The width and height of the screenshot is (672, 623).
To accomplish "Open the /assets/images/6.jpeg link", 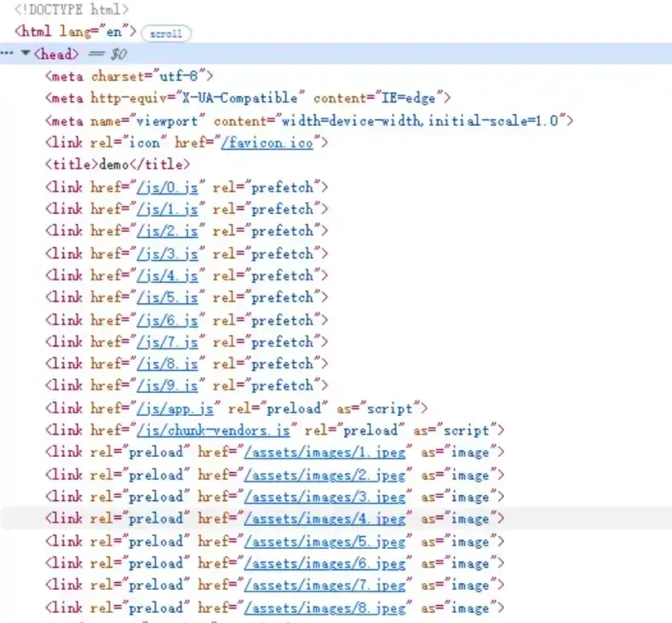I will [325, 563].
